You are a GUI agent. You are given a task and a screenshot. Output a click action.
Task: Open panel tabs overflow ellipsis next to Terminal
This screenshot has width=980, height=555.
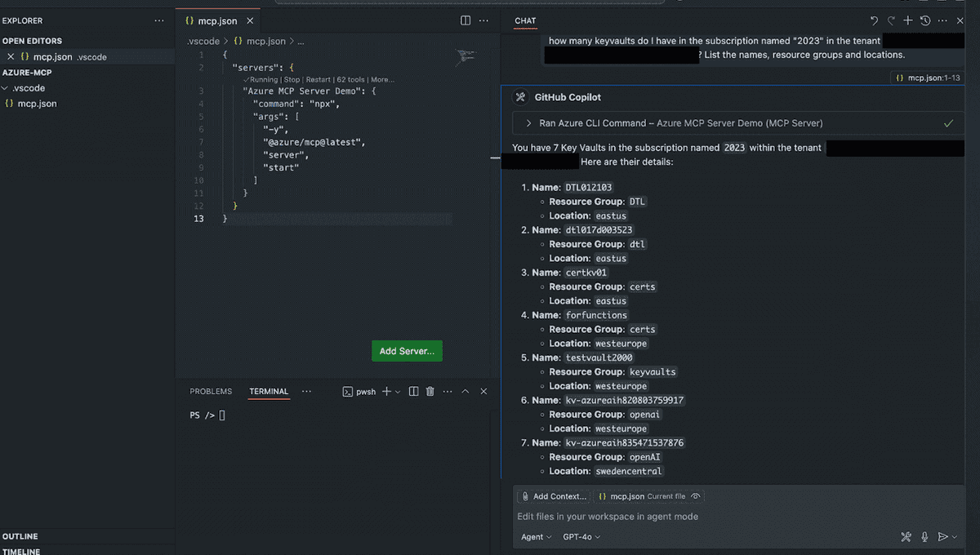click(x=306, y=391)
